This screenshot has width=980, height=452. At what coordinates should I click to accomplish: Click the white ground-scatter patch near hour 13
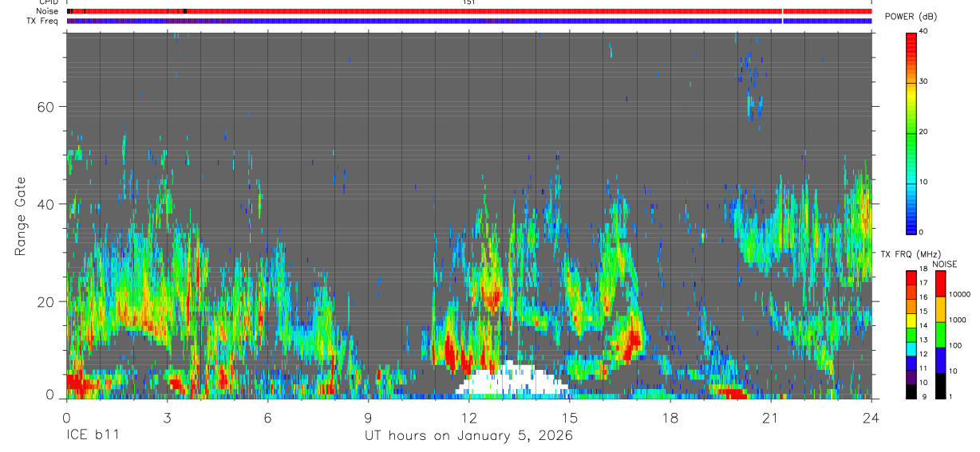click(x=512, y=379)
